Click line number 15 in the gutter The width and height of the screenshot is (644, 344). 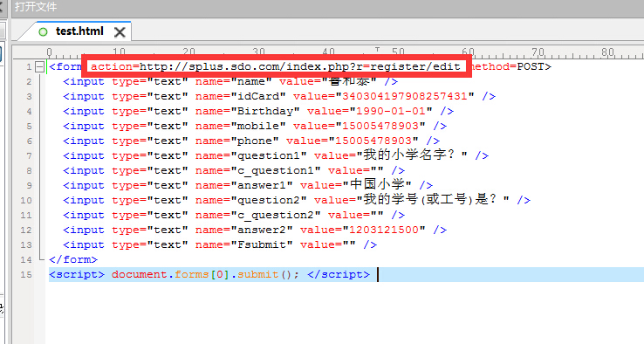[26, 274]
